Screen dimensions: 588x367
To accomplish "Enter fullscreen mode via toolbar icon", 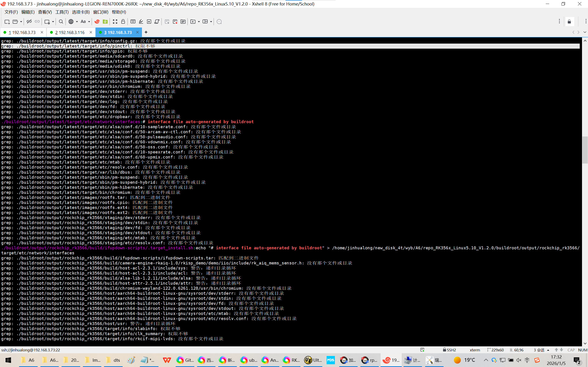I will coord(115,22).
